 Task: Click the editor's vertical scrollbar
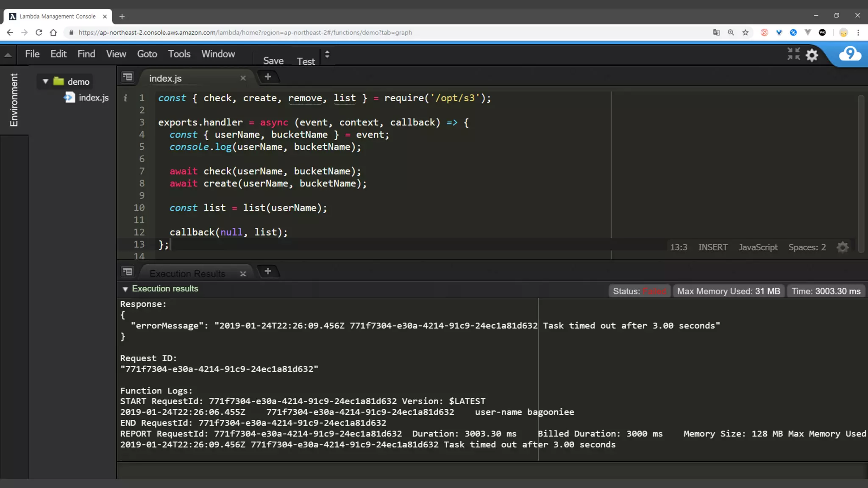click(x=860, y=174)
